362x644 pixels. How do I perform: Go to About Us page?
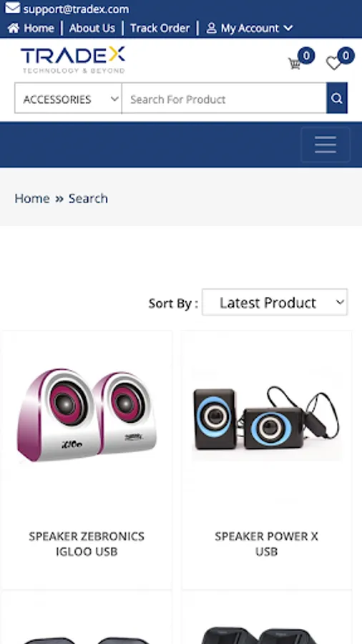pyautogui.click(x=92, y=28)
